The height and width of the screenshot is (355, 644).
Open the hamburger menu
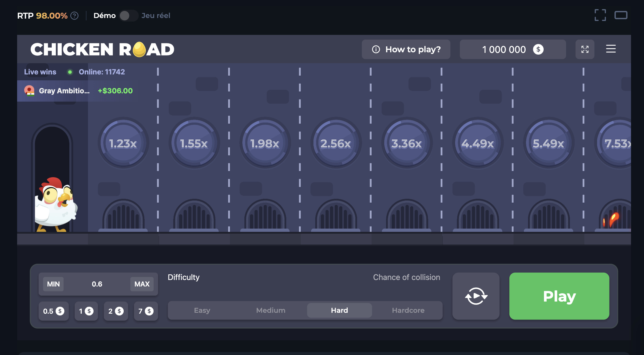pos(611,49)
